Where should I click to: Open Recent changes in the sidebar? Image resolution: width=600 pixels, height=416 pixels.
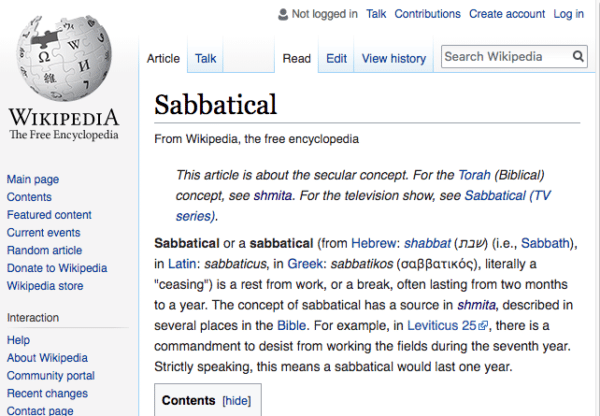[47, 393]
